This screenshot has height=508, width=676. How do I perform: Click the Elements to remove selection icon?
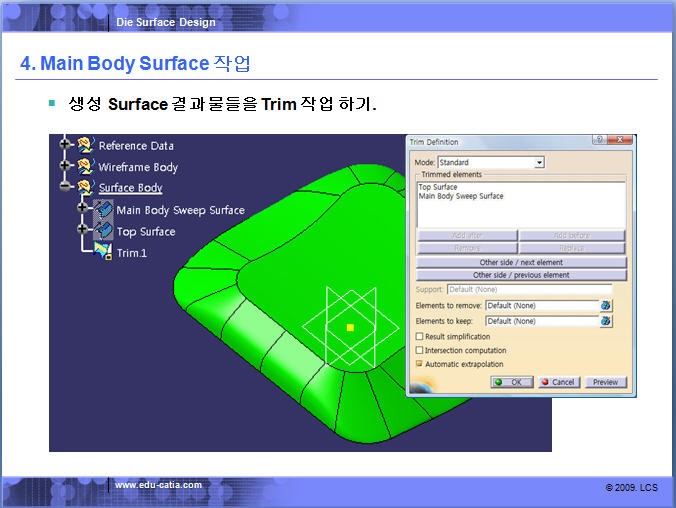click(x=606, y=305)
